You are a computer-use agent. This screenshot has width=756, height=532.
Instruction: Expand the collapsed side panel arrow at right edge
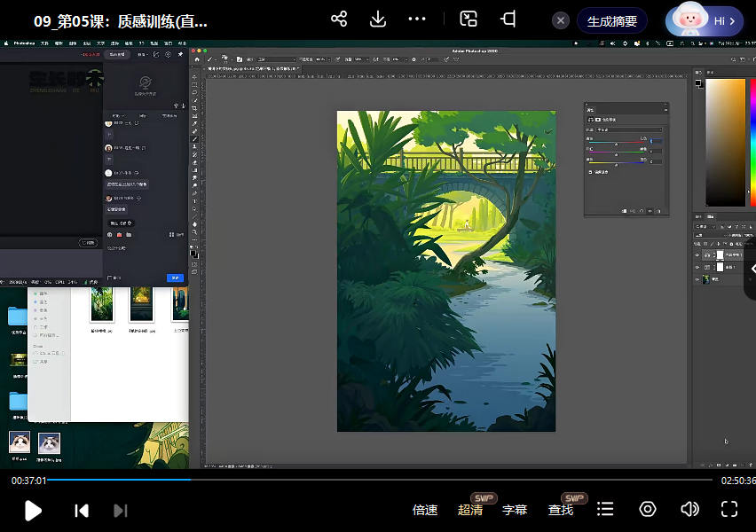coord(751,269)
